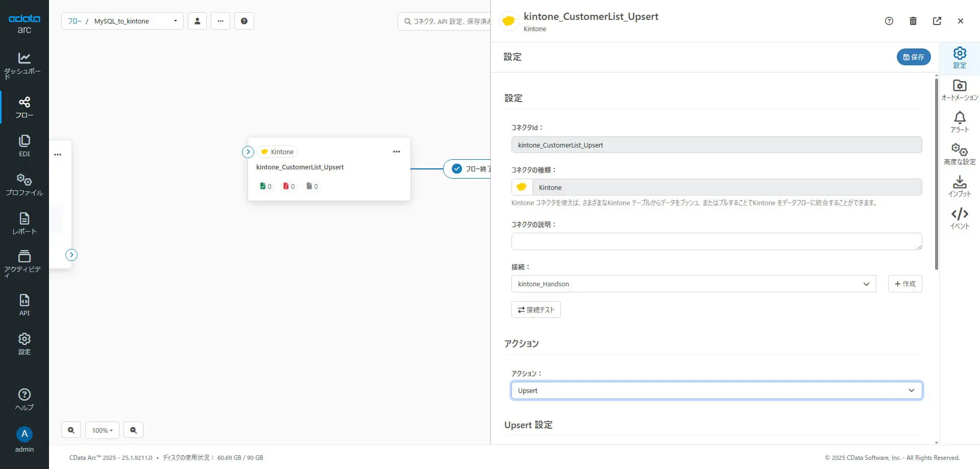This screenshot has height=469, width=980.
Task: Open the 100% zoom level dropdown
Action: [x=102, y=430]
